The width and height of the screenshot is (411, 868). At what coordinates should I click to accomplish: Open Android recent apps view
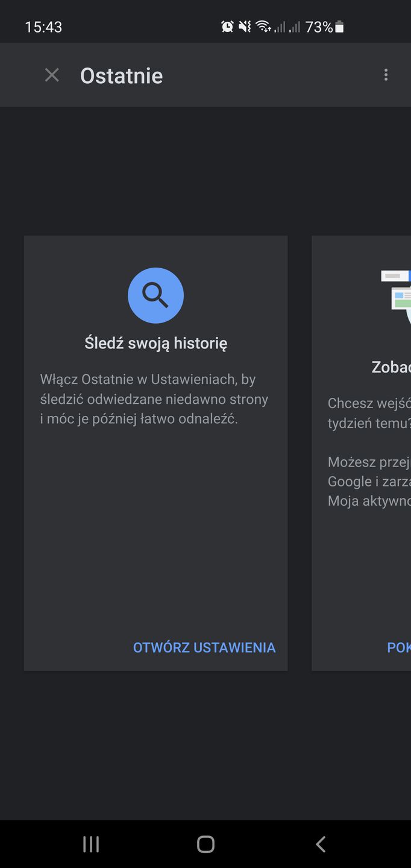pos(91,844)
